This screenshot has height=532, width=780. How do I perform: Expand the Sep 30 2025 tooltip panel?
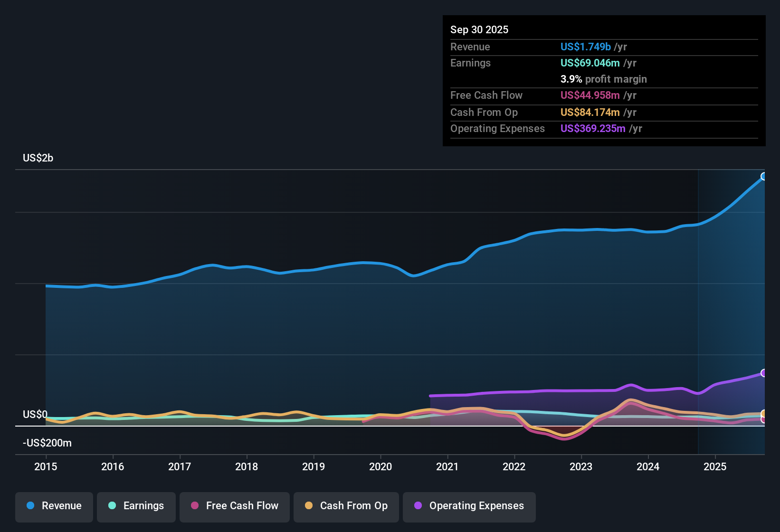(x=604, y=81)
